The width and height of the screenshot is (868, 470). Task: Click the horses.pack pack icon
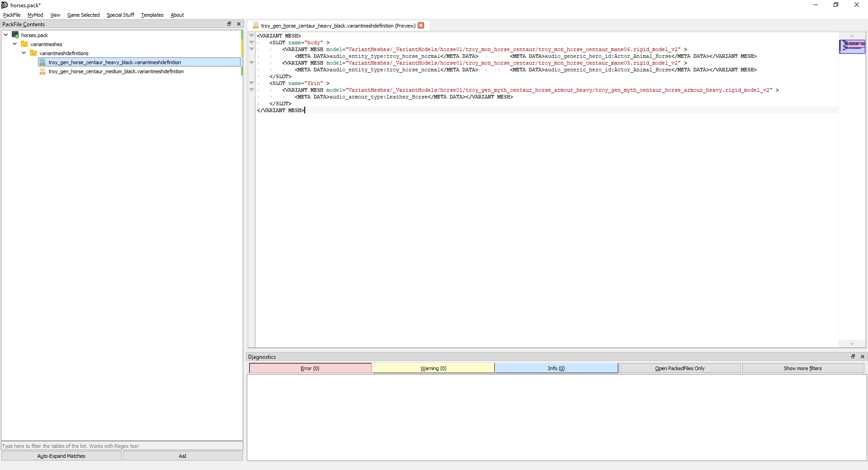(15, 35)
